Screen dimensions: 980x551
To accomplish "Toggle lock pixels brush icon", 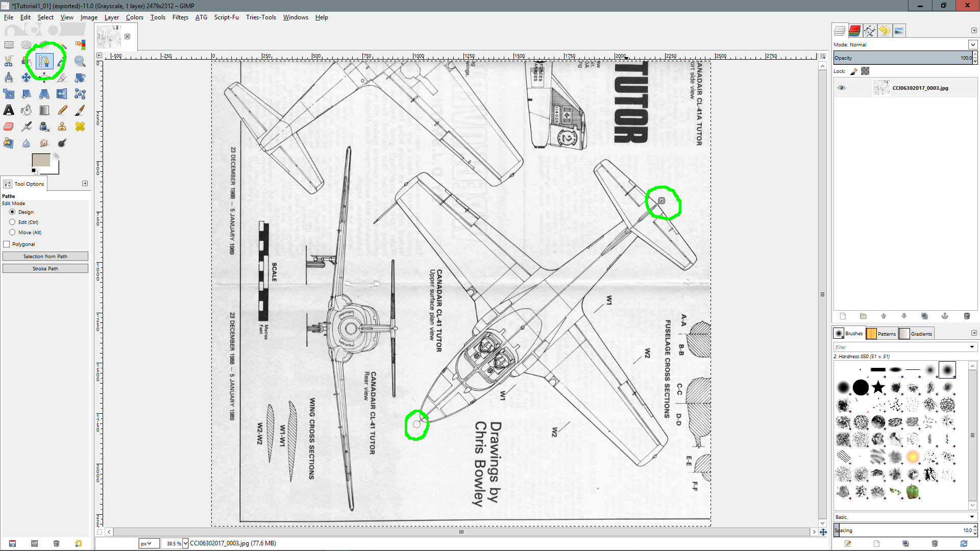I will point(854,71).
